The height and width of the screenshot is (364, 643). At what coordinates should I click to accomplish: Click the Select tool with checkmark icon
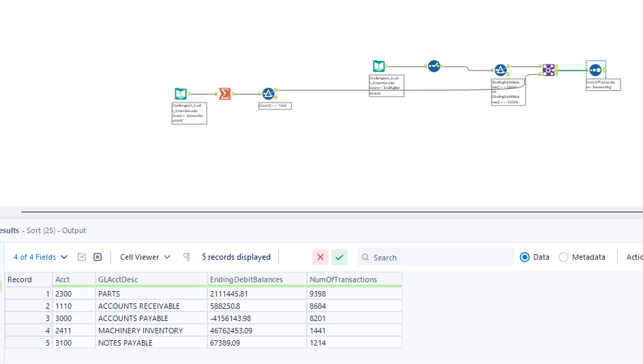pyautogui.click(x=434, y=66)
